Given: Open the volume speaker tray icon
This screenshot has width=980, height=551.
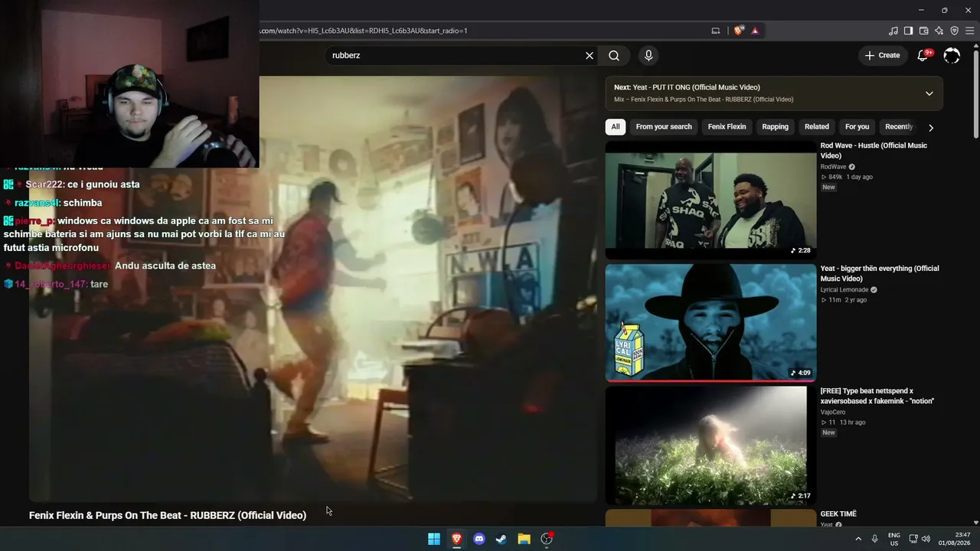Looking at the screenshot, I should pos(926,539).
